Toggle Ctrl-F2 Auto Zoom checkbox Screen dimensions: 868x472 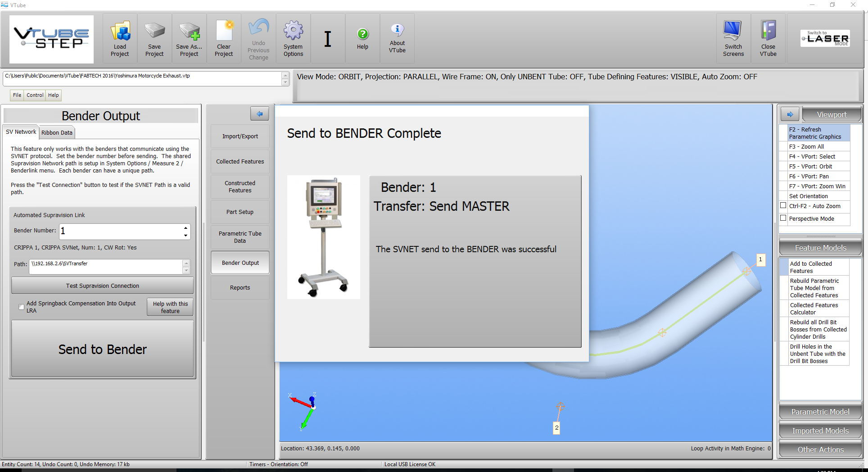click(783, 206)
